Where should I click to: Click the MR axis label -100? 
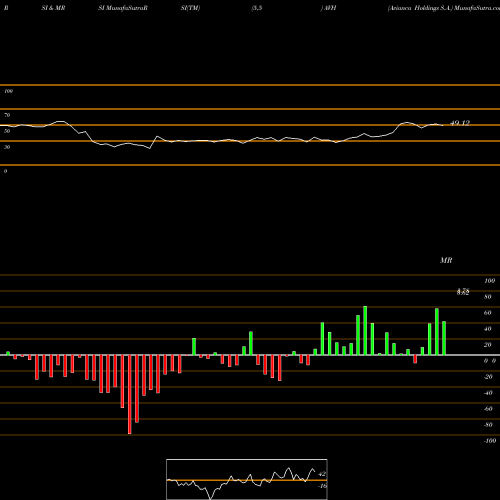(490, 441)
